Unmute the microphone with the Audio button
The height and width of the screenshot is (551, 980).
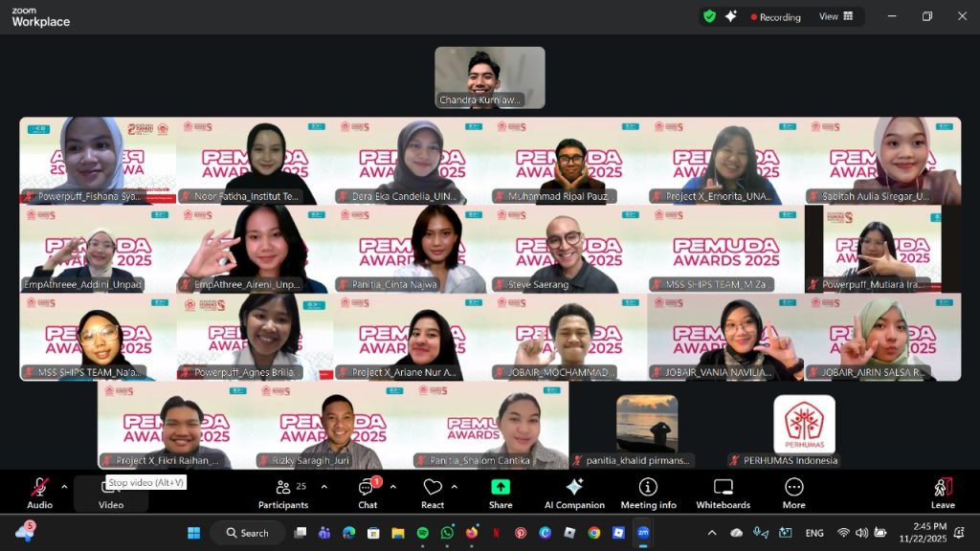click(39, 491)
